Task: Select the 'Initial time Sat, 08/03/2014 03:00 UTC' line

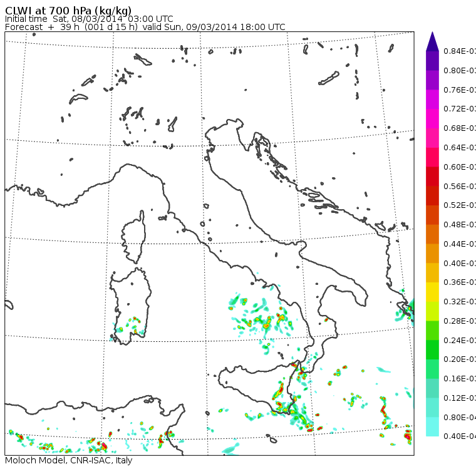Action: click(89, 19)
